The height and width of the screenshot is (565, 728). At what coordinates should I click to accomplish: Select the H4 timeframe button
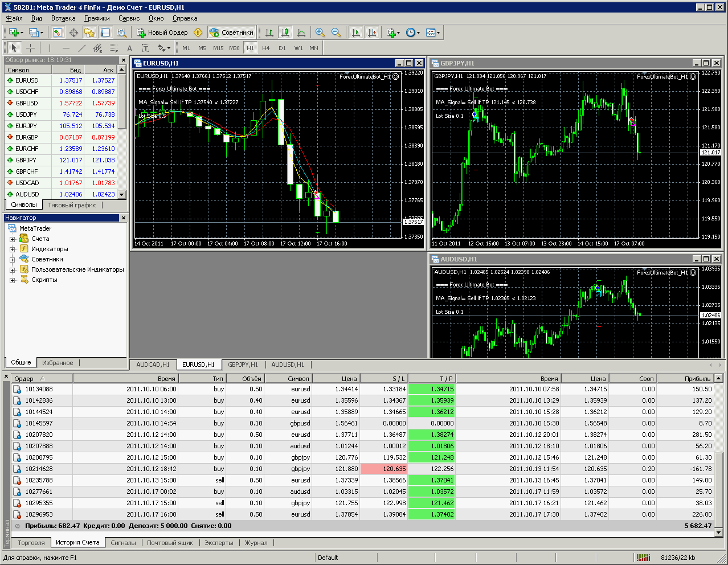tap(266, 48)
